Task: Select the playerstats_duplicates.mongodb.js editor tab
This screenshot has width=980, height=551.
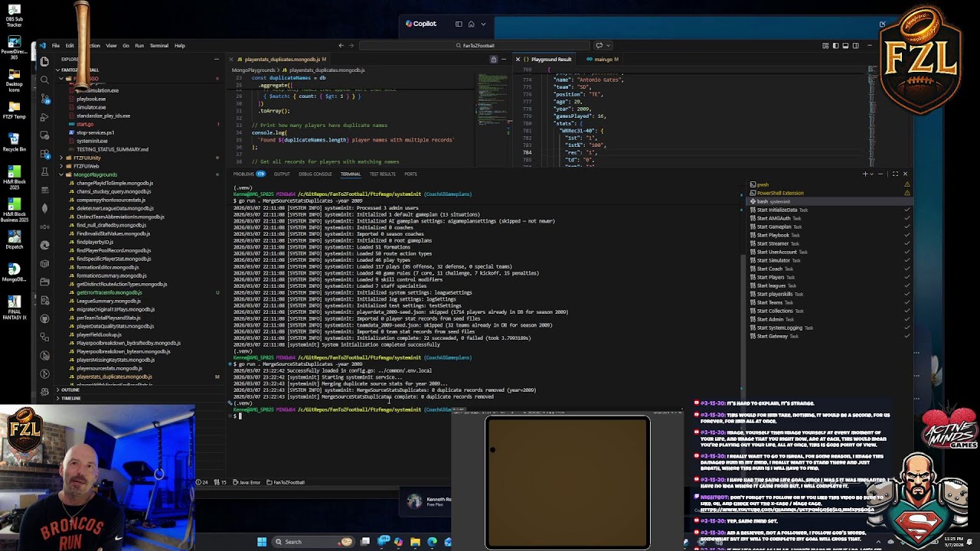Action: (x=281, y=59)
